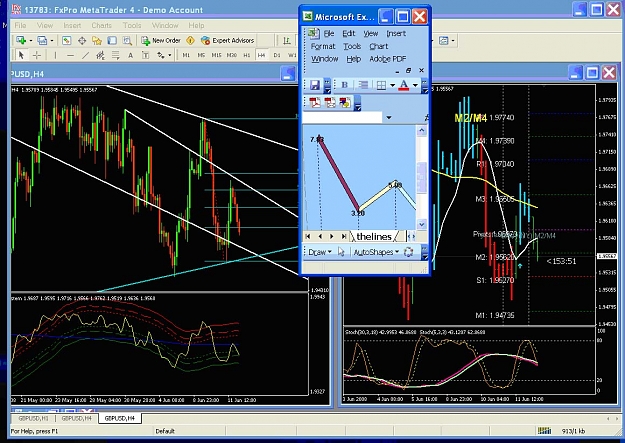Apply red Font Color in Excel
The image size is (625, 443).
click(404, 85)
